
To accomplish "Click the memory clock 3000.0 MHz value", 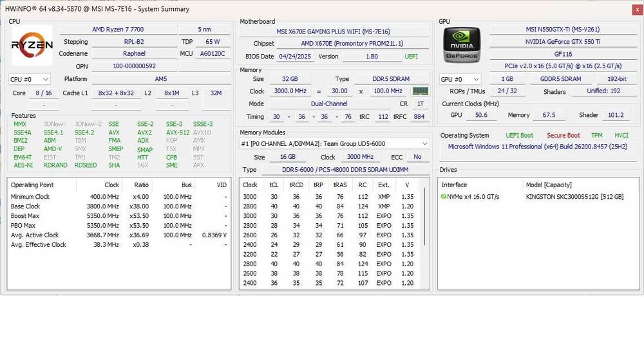I will [290, 91].
